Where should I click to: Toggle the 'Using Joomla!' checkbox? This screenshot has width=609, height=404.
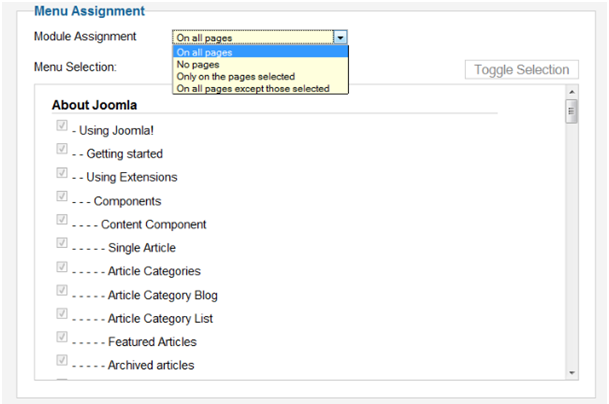click(x=62, y=126)
